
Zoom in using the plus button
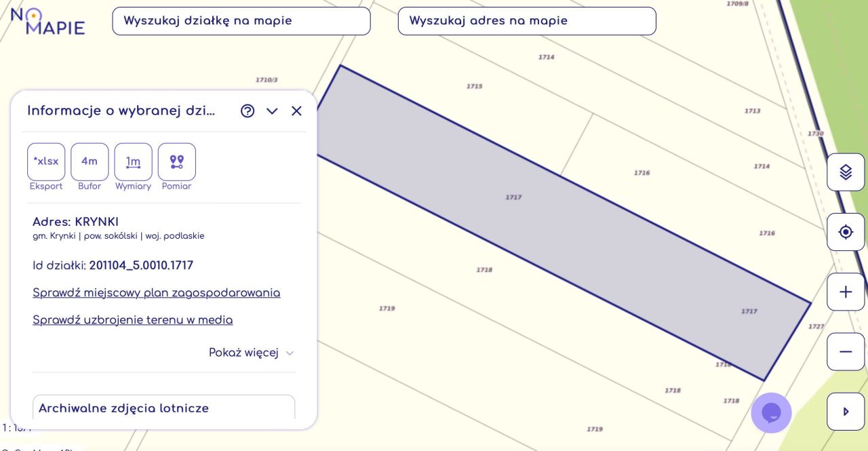click(845, 292)
